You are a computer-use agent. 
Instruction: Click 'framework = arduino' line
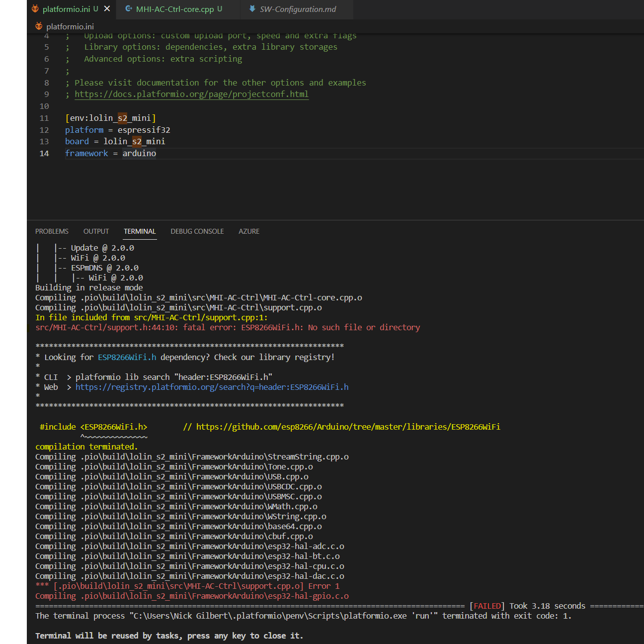point(110,153)
